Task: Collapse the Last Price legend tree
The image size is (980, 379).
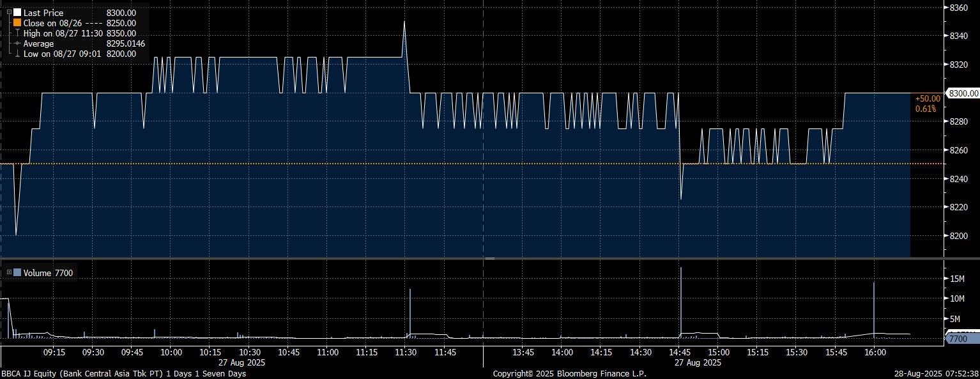Action: pyautogui.click(x=8, y=12)
